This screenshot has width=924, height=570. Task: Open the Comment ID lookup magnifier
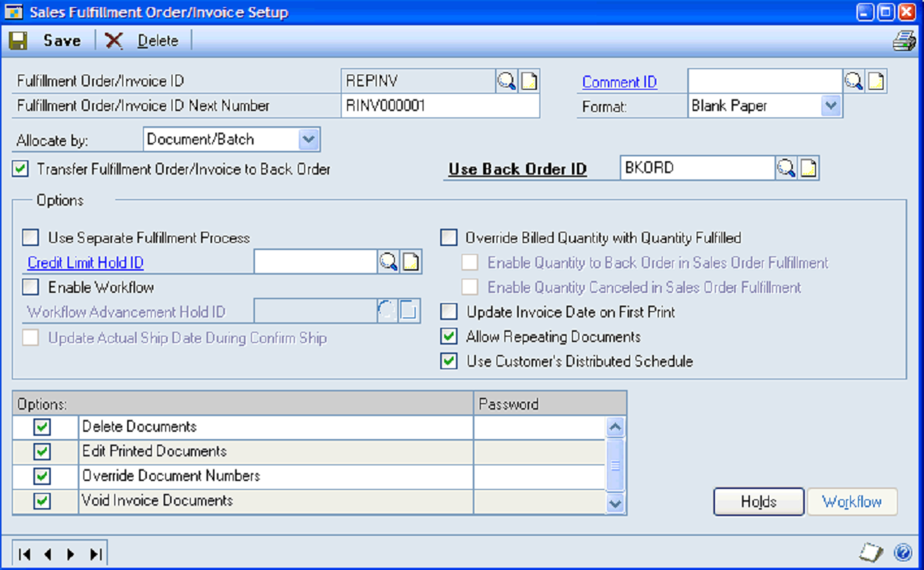(x=853, y=81)
